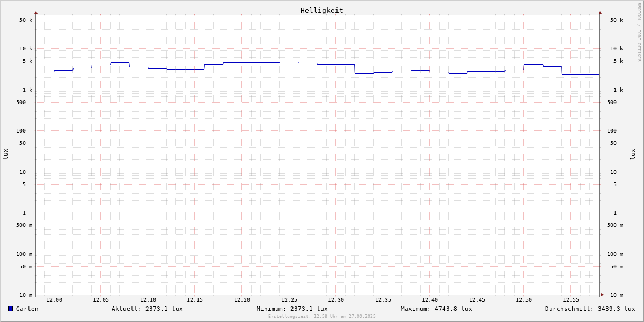Click the Erstellungszeit timestamp footer text
Image resolution: width=644 pixels, height=322 pixels.
pyautogui.click(x=322, y=317)
